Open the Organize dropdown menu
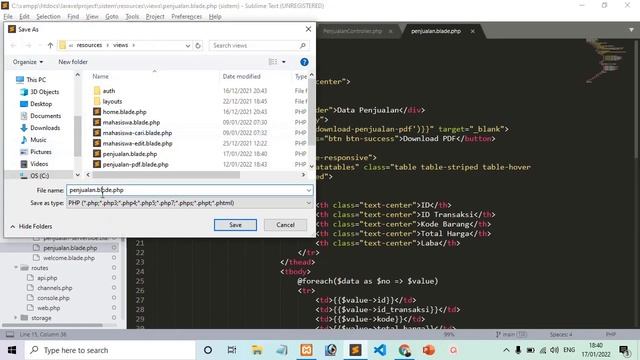 (x=28, y=62)
